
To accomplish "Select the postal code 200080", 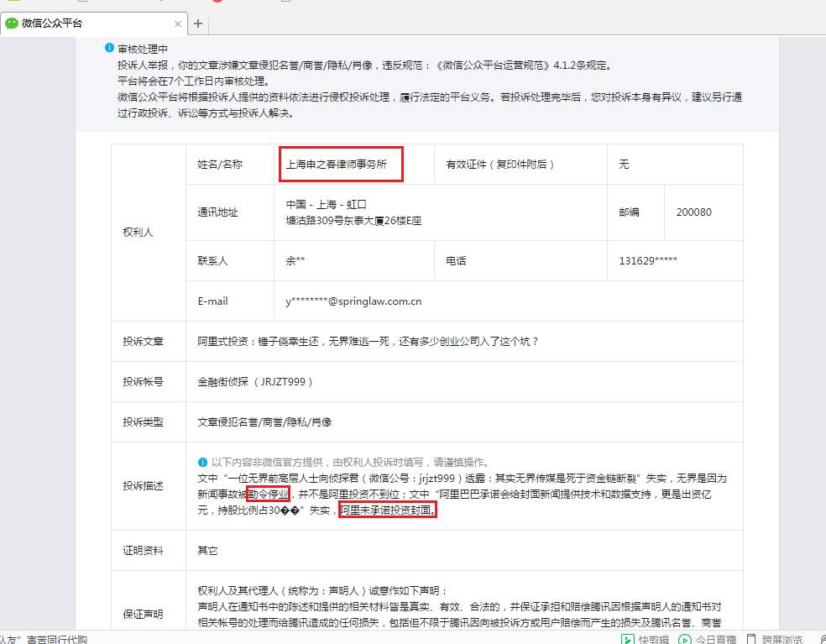I will pyautogui.click(x=693, y=212).
